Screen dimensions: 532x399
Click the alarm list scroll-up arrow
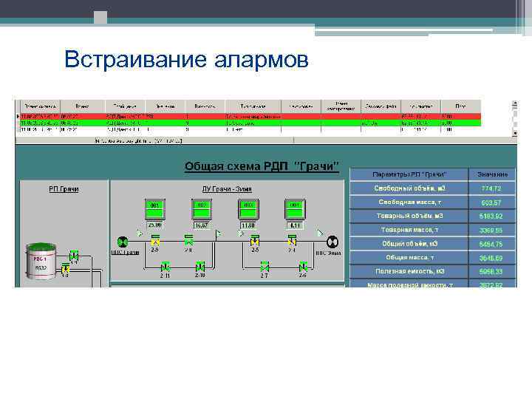[x=515, y=104]
